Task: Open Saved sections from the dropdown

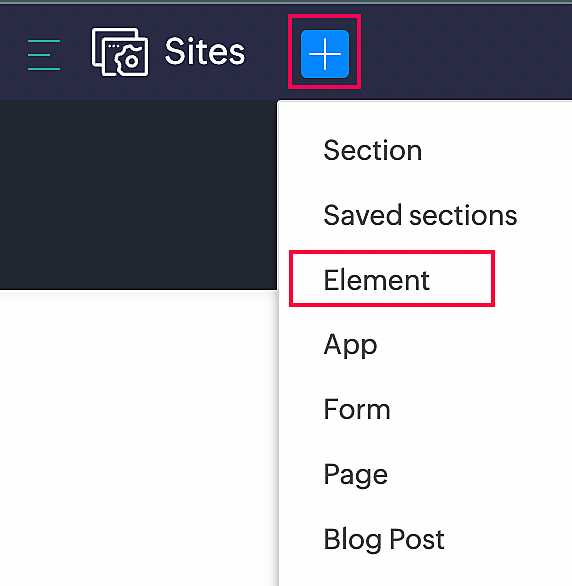Action: 420,215
